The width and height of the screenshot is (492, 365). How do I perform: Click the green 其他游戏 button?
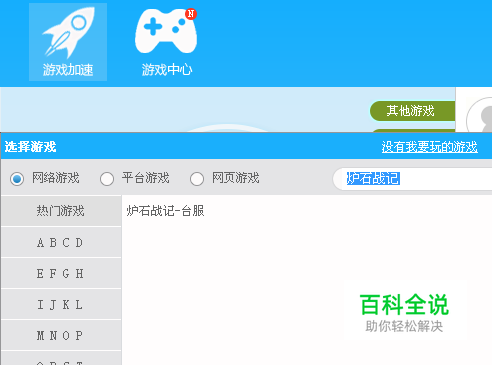[413, 111]
